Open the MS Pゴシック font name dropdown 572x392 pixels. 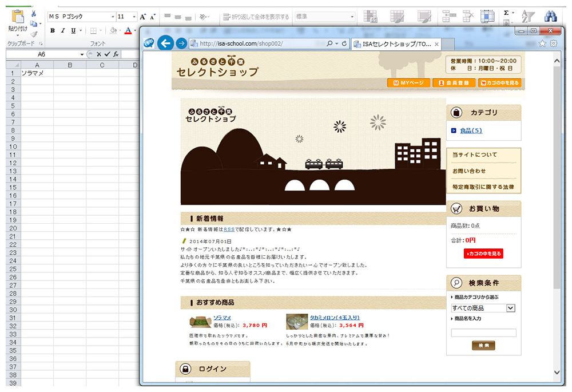point(113,17)
